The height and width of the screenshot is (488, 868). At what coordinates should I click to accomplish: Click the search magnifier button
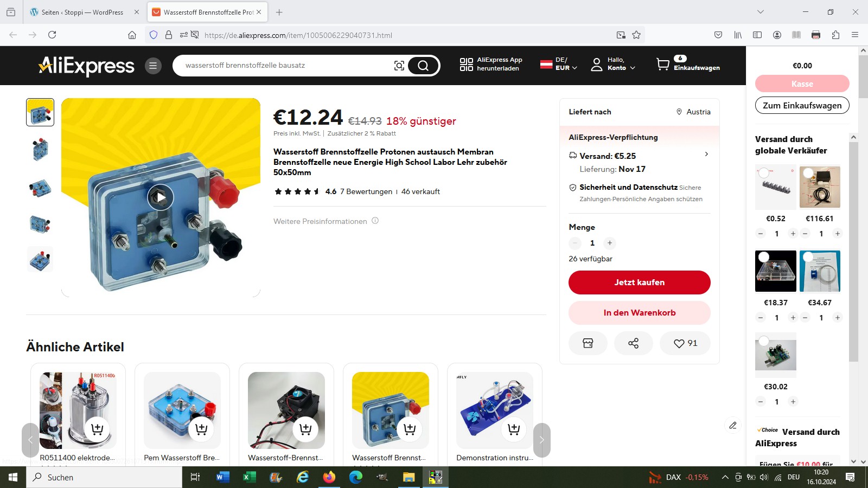[x=423, y=66]
